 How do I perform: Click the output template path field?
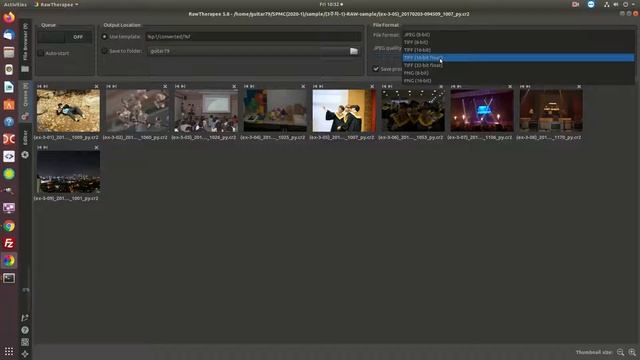(x=253, y=37)
